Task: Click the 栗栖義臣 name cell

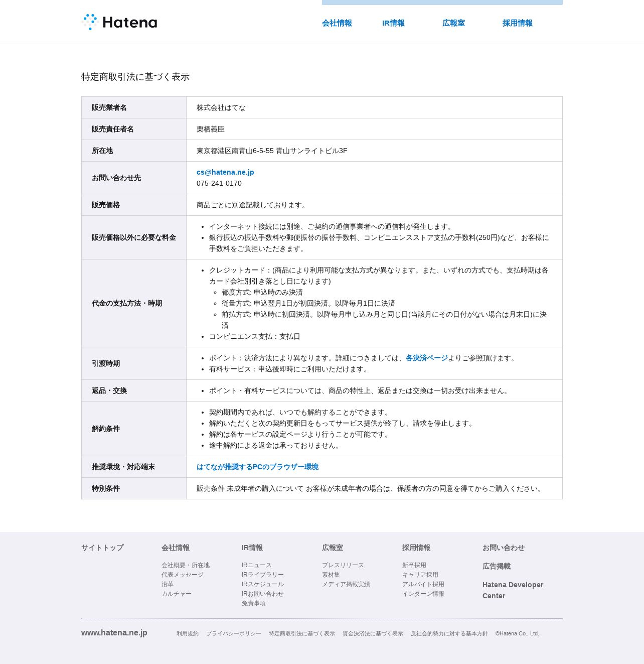Action: click(x=374, y=129)
